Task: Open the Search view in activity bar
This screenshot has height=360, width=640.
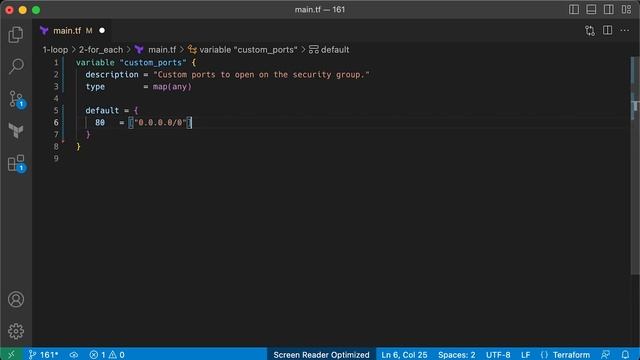Action: coord(16,66)
